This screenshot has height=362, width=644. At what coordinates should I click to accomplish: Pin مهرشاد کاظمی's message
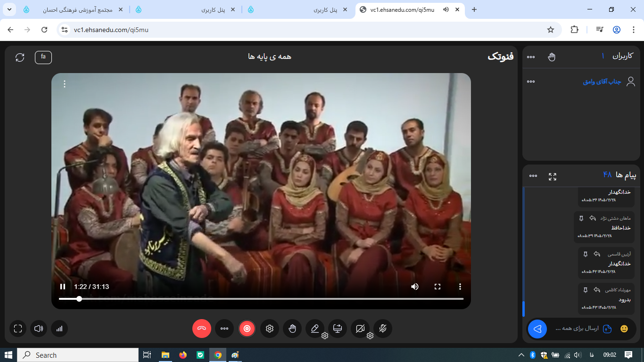click(x=586, y=290)
